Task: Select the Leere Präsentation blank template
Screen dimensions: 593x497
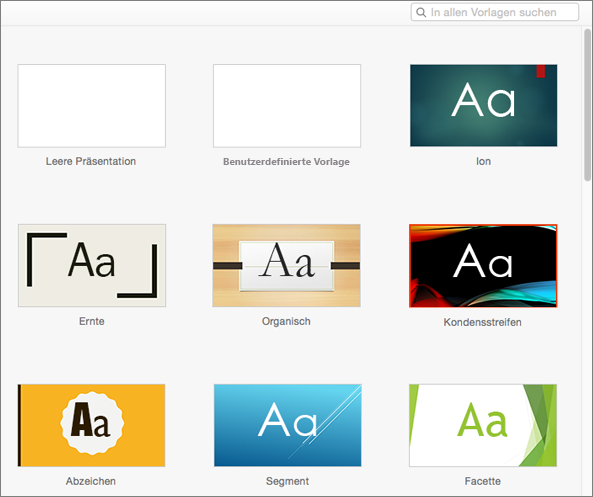Action: [x=92, y=106]
